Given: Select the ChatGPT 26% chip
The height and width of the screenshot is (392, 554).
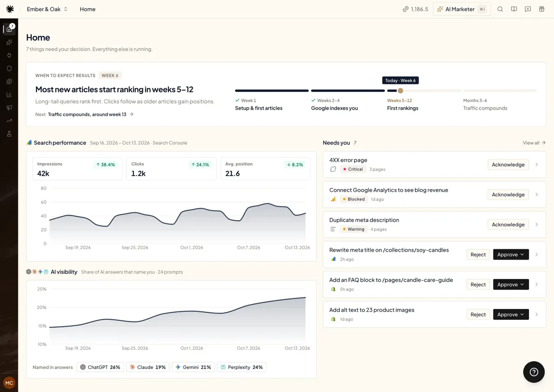Looking at the screenshot, I should 100,367.
